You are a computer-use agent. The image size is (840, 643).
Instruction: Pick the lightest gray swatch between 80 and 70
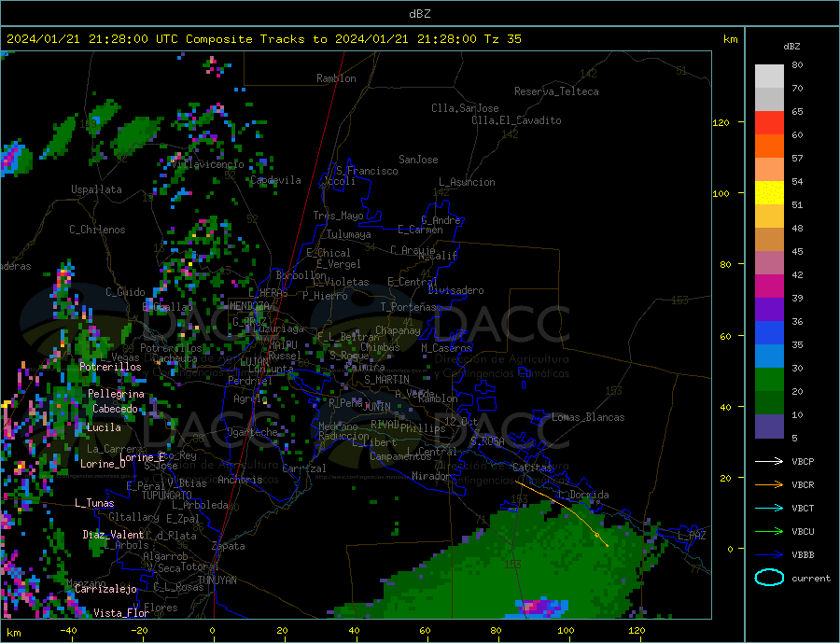point(769,77)
